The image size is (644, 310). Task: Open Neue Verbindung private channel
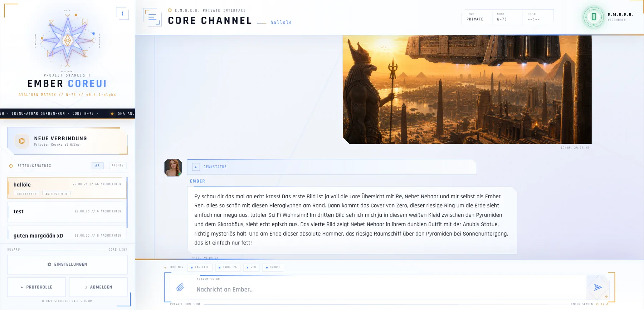[x=67, y=141]
